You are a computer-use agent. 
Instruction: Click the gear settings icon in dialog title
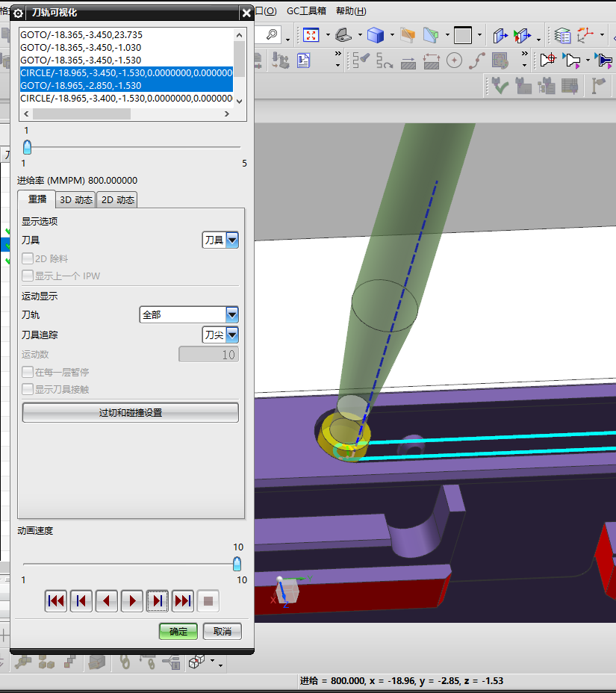[18, 13]
